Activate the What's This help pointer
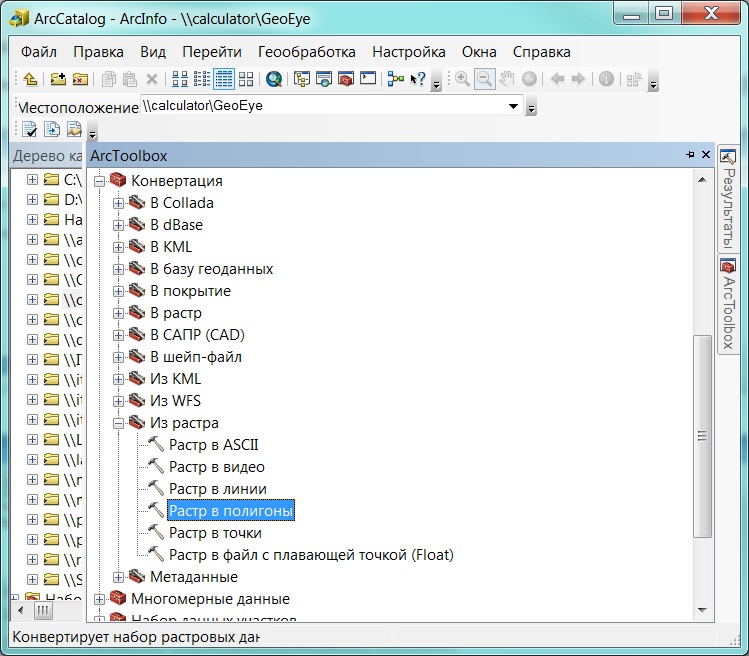This screenshot has width=749, height=656. (x=417, y=79)
